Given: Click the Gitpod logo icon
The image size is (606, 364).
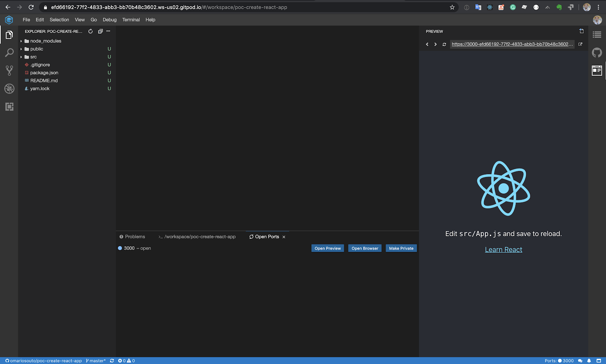Looking at the screenshot, I should 9,20.
